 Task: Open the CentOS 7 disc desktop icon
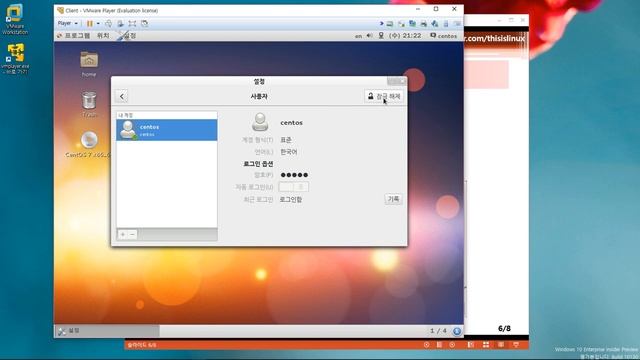tap(88, 144)
